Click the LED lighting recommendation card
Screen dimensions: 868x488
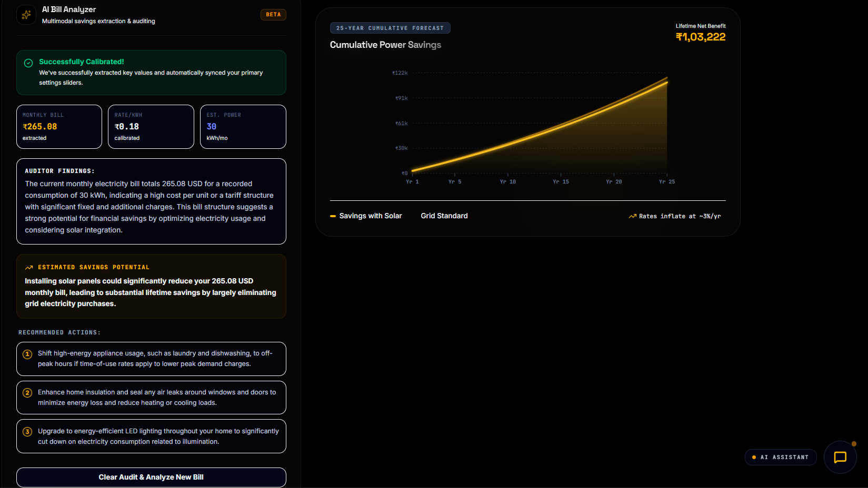(x=151, y=436)
